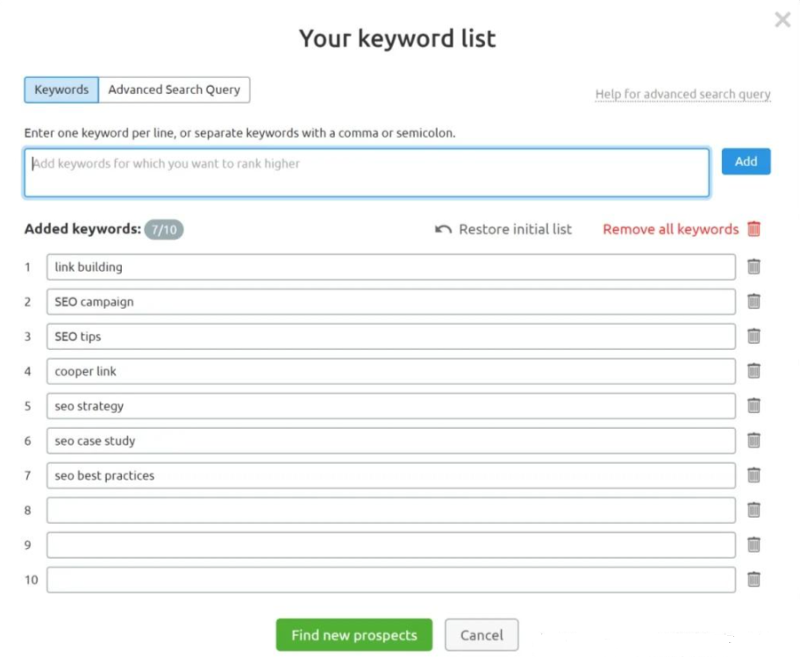Click the trash icon for row 10
The width and height of the screenshot is (800, 672).
(x=754, y=580)
